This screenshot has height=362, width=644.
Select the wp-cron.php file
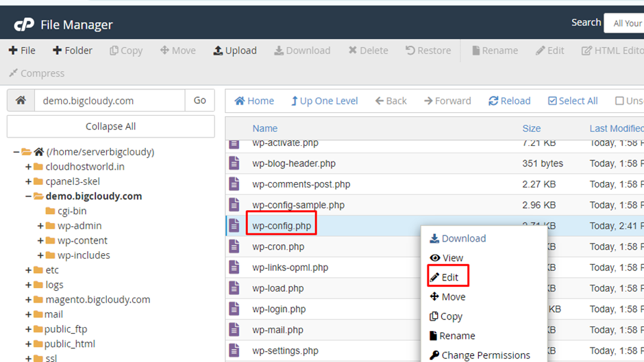[278, 246]
